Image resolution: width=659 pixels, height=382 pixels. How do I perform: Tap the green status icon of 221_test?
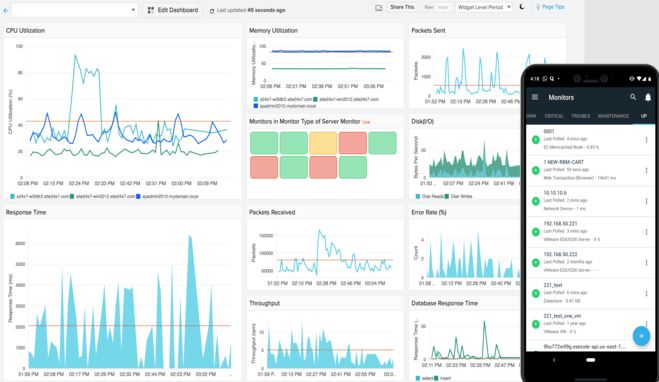(535, 293)
